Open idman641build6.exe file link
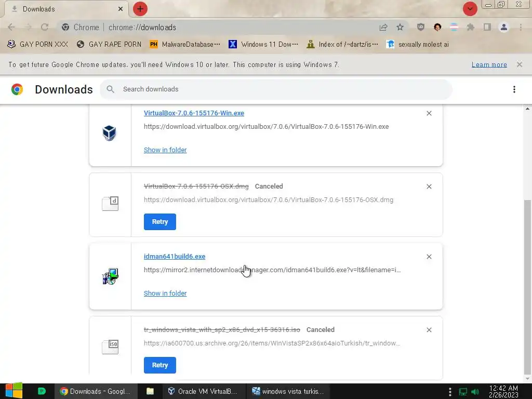 (175, 257)
